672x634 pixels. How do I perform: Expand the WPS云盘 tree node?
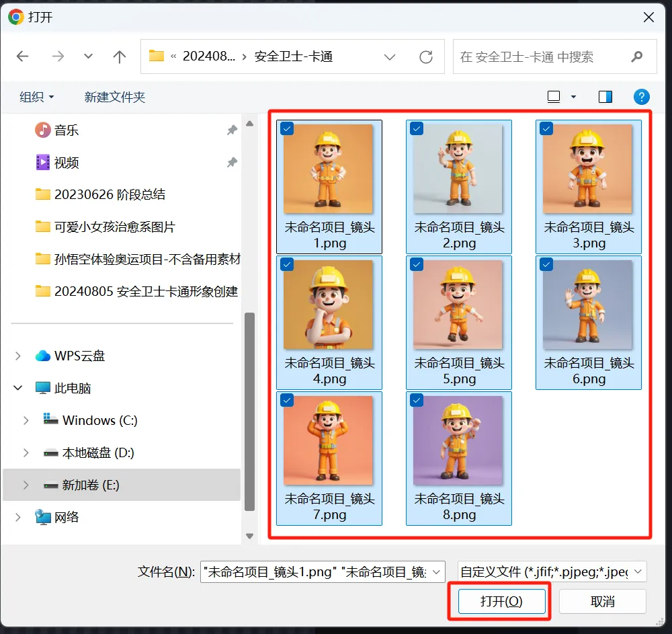tap(18, 356)
